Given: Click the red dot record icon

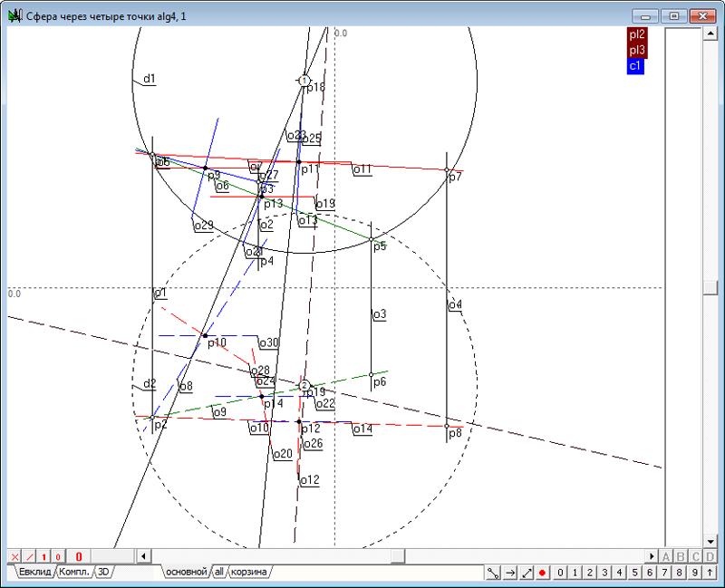Looking at the screenshot, I should click(542, 573).
